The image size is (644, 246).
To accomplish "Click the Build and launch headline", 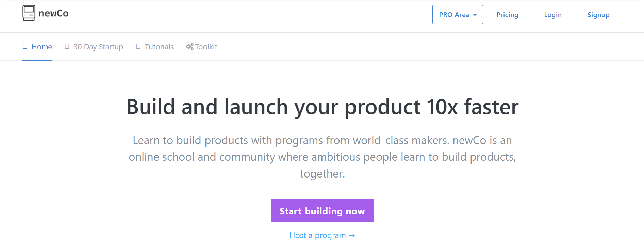I will (323, 107).
